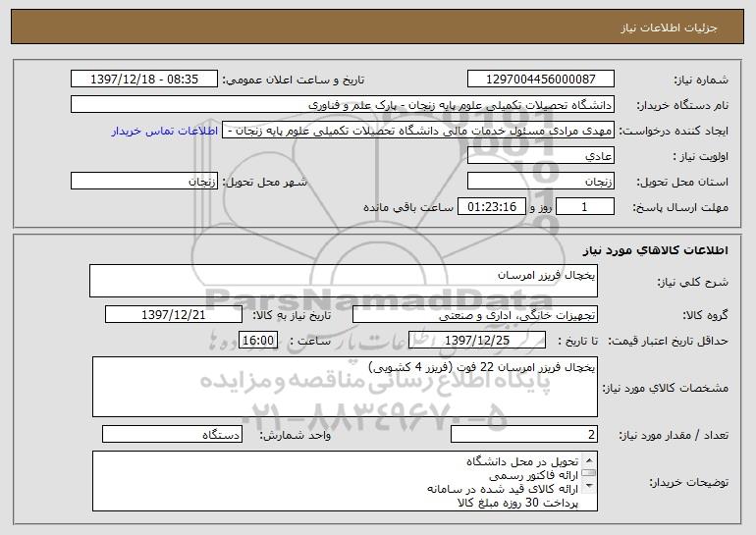The width and height of the screenshot is (756, 535).
Task: Click the label ایجاد کننده درخواست
Action: (x=674, y=132)
